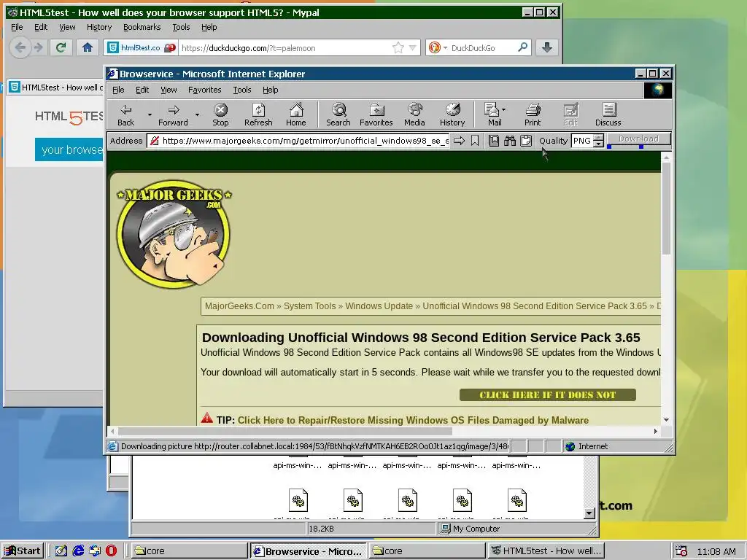Click the Mypal home button
Screen dimensions: 747x560
point(88,47)
